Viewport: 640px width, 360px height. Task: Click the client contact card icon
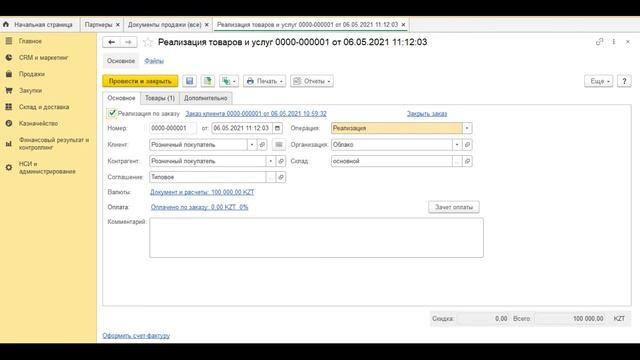[279, 144]
